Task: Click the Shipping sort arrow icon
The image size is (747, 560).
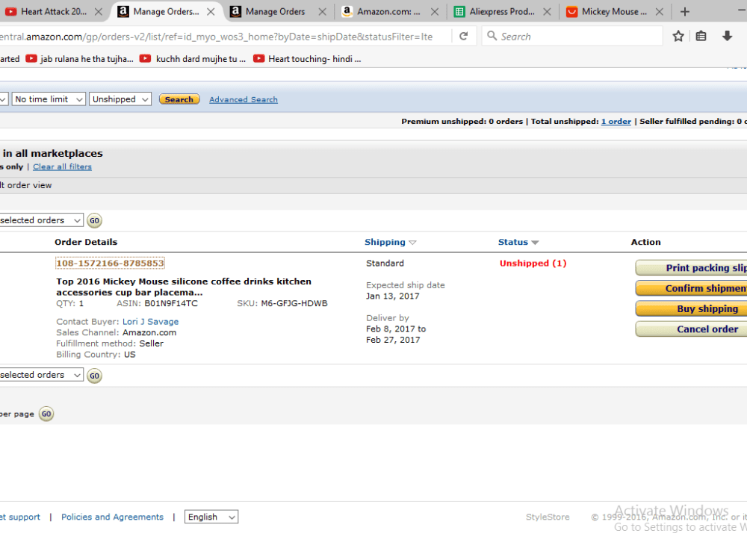Action: pyautogui.click(x=412, y=243)
